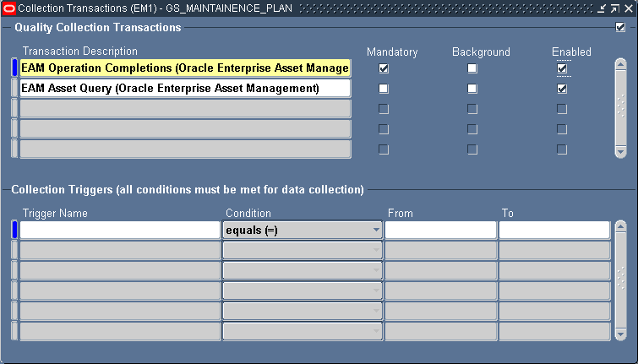Viewport: 638px width, 364px height.
Task: Click the Condition column label
Action: [248, 214]
